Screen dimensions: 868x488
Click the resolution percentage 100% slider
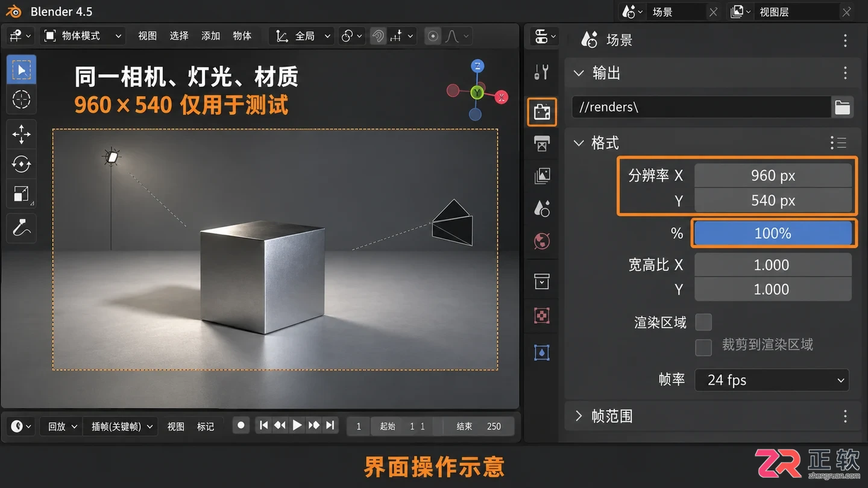(773, 233)
